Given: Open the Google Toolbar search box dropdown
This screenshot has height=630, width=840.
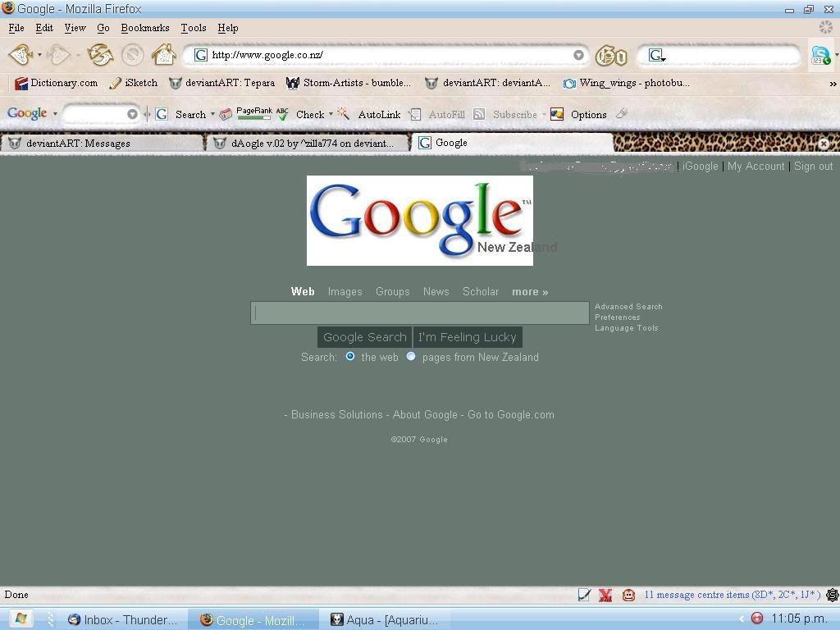Looking at the screenshot, I should tap(132, 114).
